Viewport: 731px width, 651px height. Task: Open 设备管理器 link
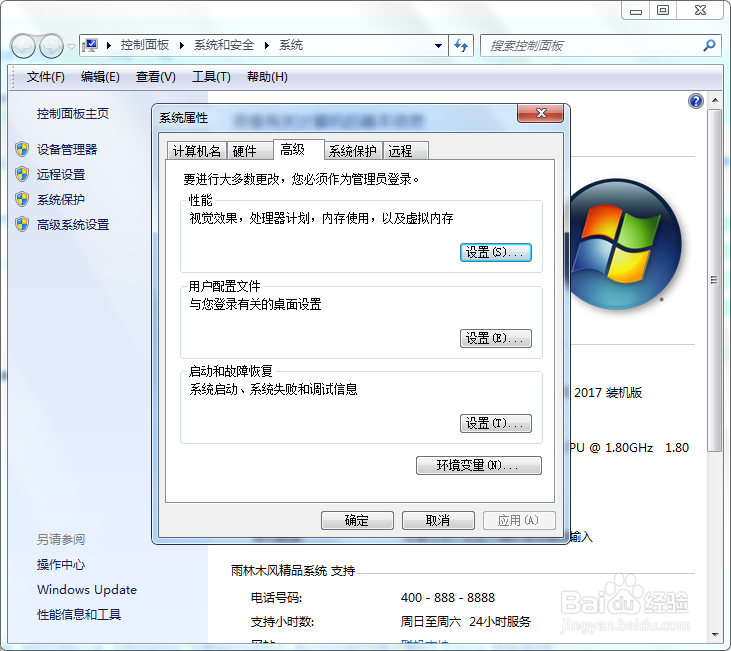click(x=67, y=149)
